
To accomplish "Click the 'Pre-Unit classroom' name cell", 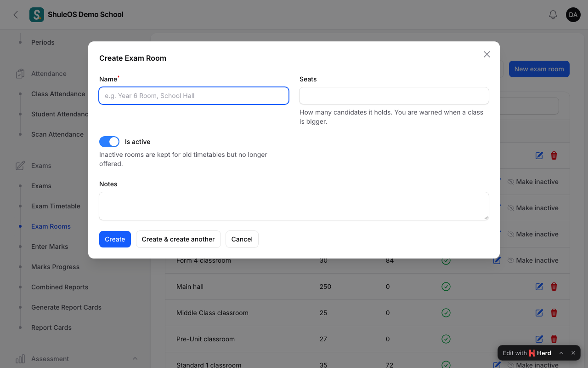I will pos(205,339).
